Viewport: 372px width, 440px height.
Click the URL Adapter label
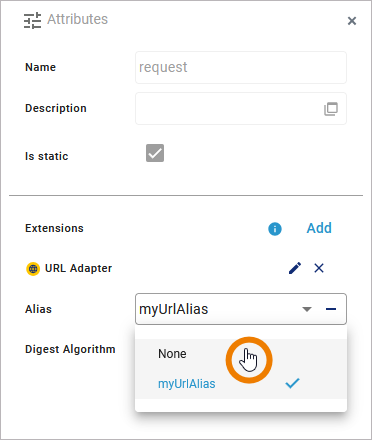[78, 268]
